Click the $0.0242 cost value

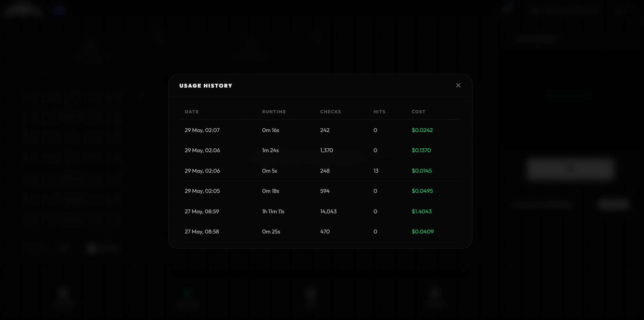pos(422,130)
